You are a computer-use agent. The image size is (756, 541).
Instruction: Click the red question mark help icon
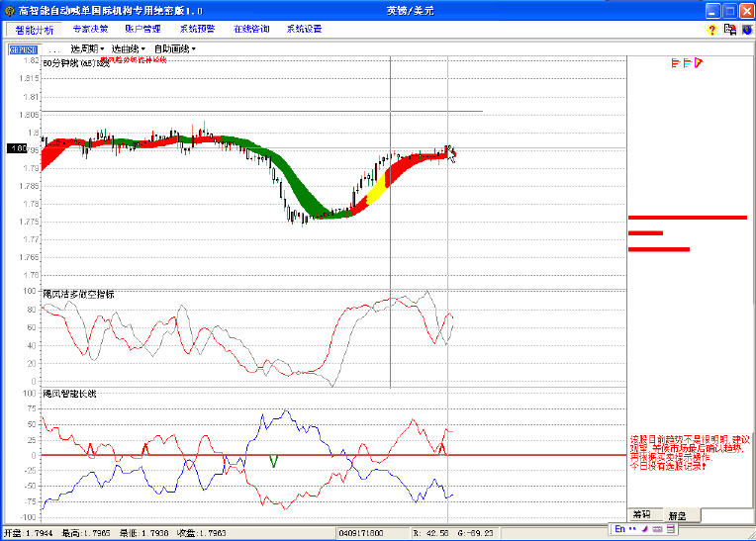click(x=711, y=30)
